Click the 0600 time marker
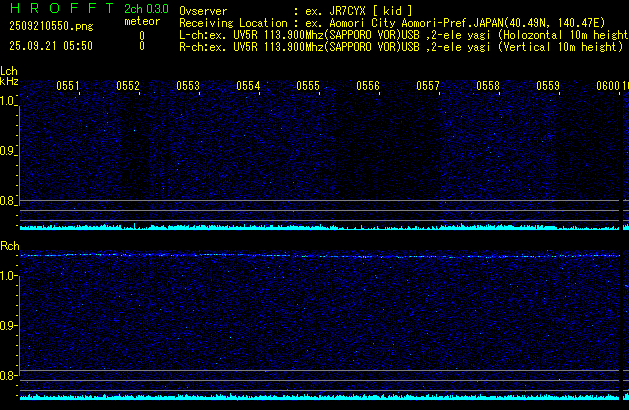 (607, 87)
